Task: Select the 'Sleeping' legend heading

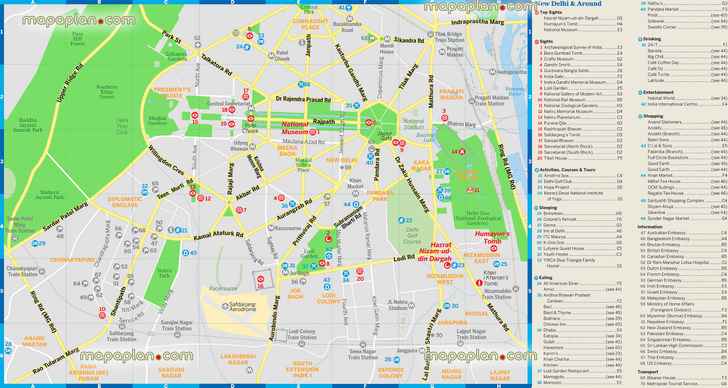Action: click(548, 208)
